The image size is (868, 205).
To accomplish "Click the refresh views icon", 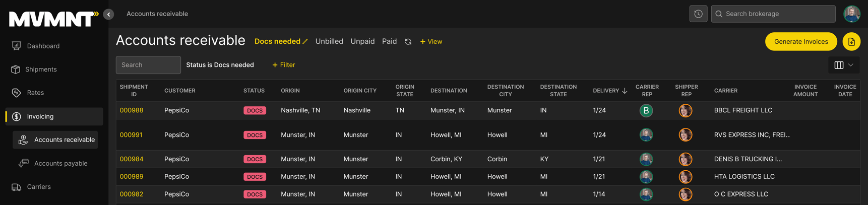I will (408, 42).
